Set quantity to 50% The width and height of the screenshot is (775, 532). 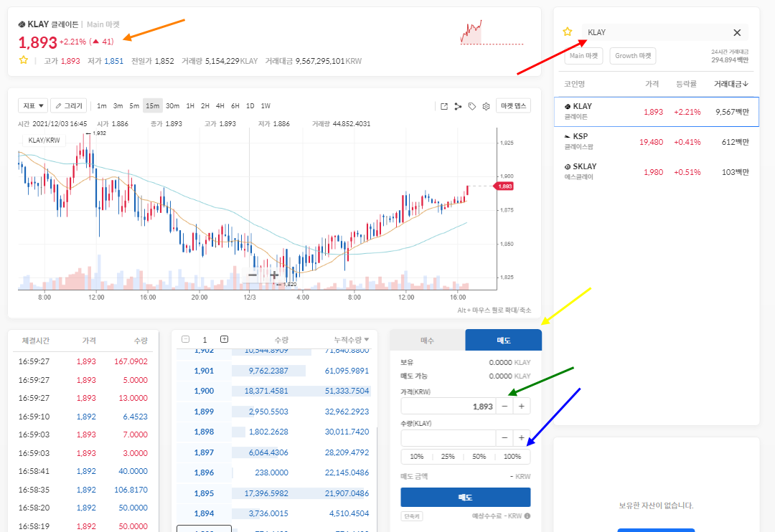coord(479,457)
